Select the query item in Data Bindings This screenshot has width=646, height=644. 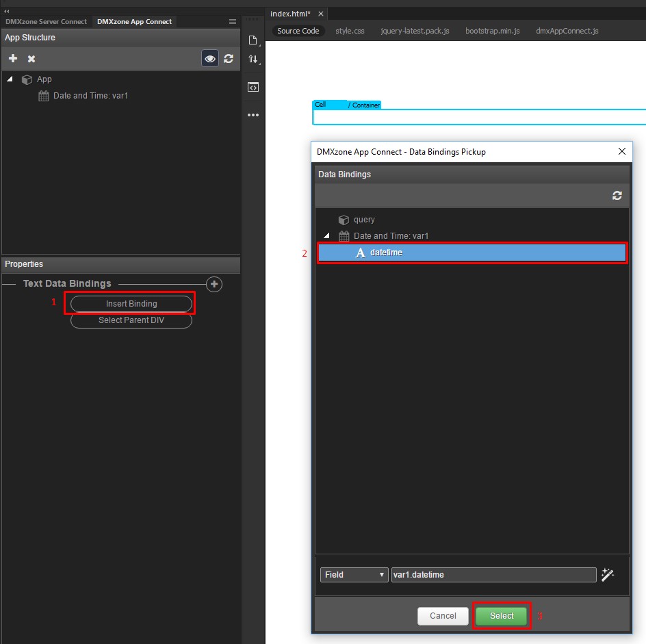(357, 220)
